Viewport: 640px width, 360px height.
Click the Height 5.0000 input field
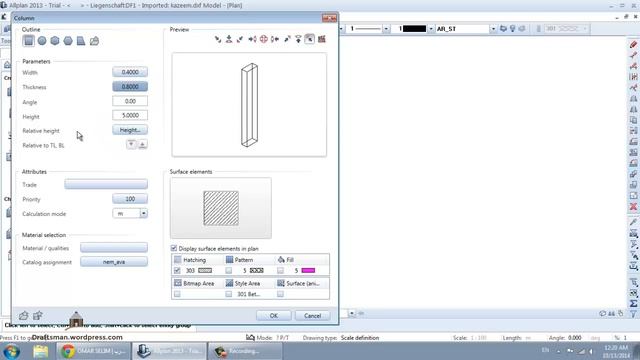pyautogui.click(x=130, y=116)
